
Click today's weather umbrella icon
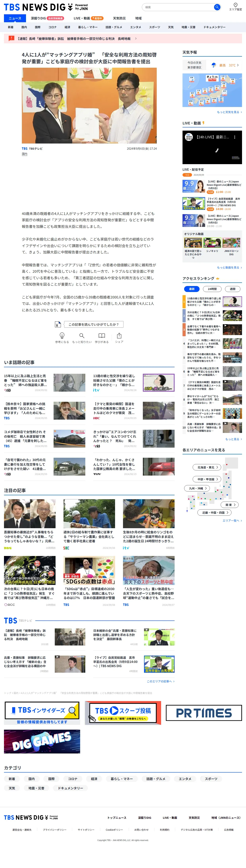(x=214, y=65)
